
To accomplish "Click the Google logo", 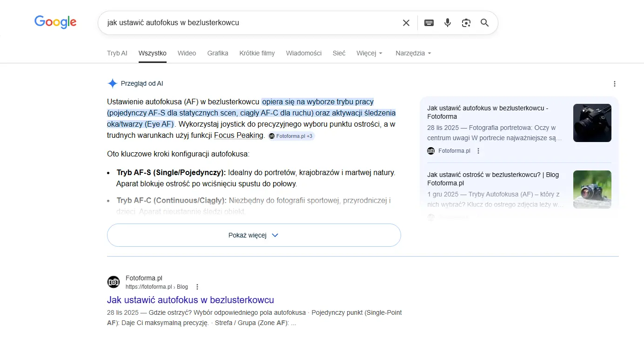I will (x=55, y=22).
